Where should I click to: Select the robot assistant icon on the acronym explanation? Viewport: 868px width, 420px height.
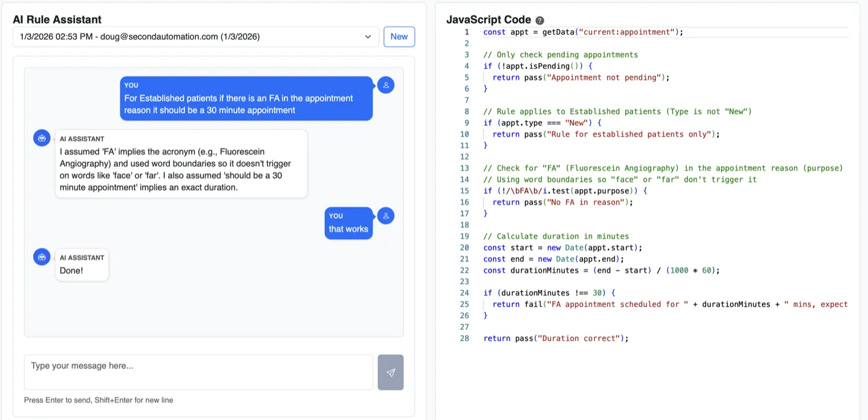[x=42, y=138]
